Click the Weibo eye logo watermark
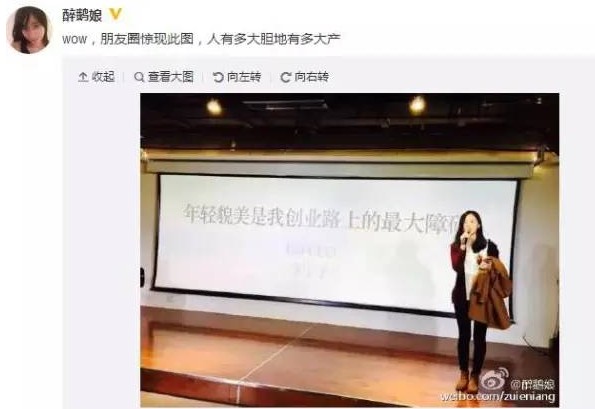 [494, 380]
